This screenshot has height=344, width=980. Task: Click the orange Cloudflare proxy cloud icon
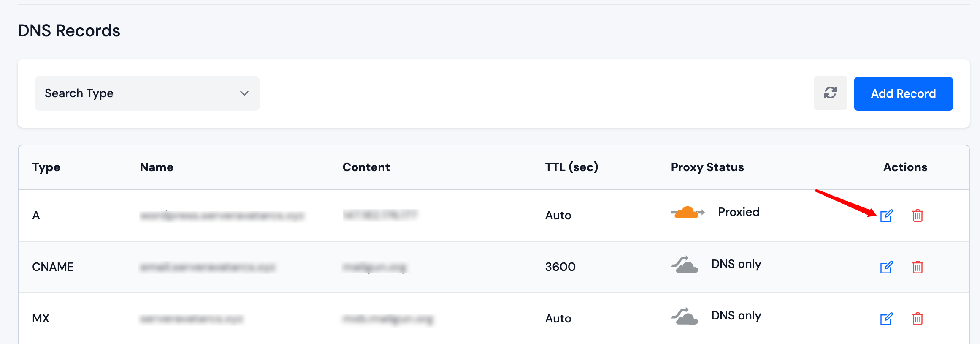coord(687,212)
